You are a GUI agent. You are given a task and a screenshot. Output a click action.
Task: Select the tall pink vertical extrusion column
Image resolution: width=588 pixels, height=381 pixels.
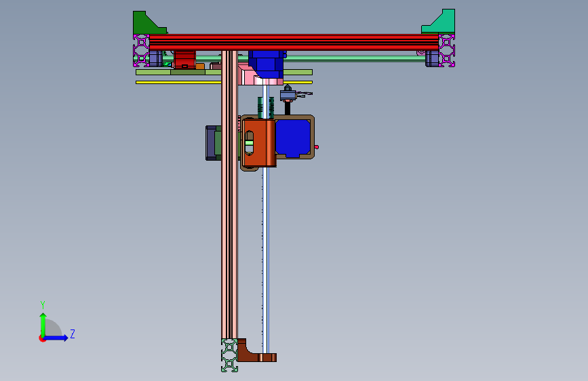click(229, 195)
